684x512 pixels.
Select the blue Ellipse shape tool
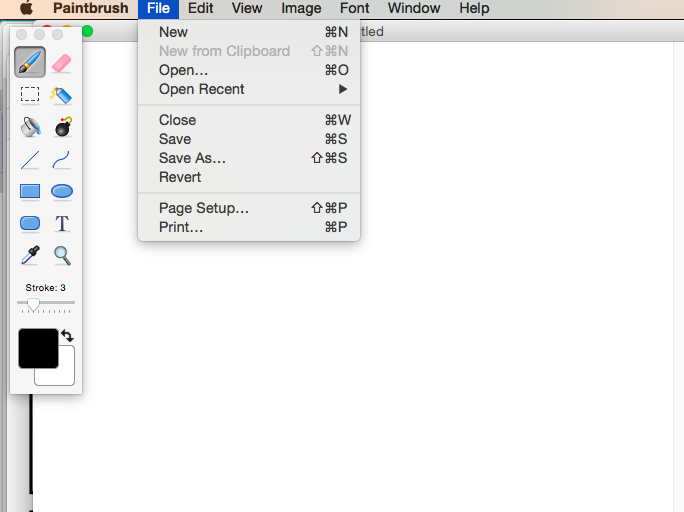pyautogui.click(x=62, y=191)
